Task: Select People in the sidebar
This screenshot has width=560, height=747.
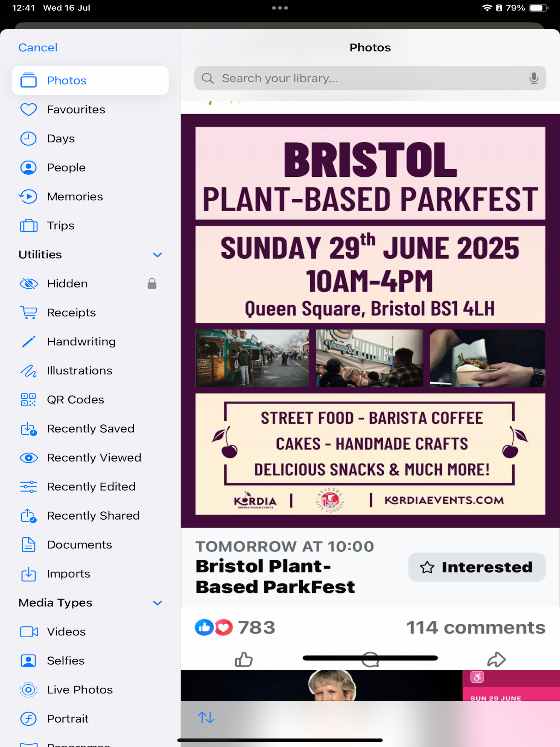Action: (90, 168)
